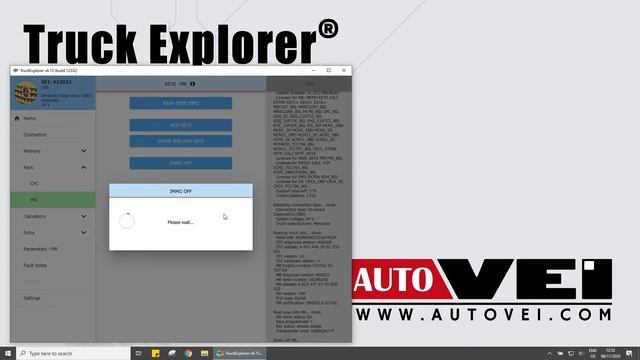Select the highlighted MR item under Keys
This screenshot has height=360, width=640.
click(x=53, y=200)
